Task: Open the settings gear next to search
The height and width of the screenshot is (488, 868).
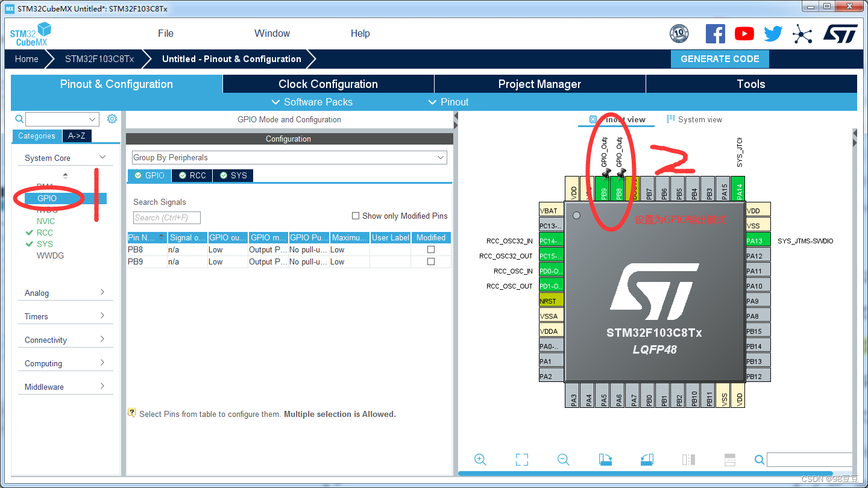Action: 112,119
